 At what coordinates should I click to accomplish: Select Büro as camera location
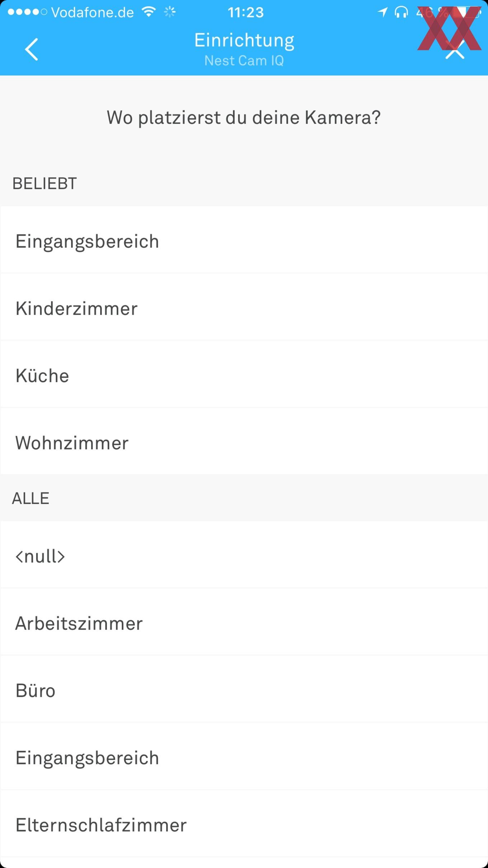pyautogui.click(x=244, y=689)
